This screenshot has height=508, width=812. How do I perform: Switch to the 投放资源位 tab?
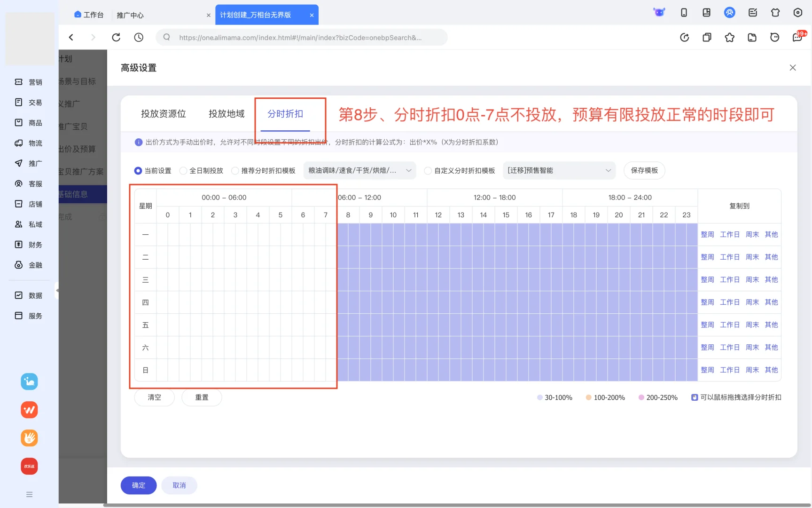tap(163, 114)
